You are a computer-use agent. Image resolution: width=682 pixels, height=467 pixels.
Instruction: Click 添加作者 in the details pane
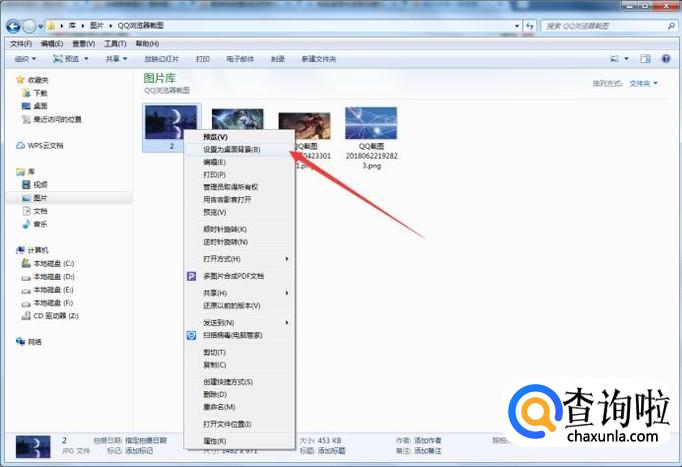428,440
